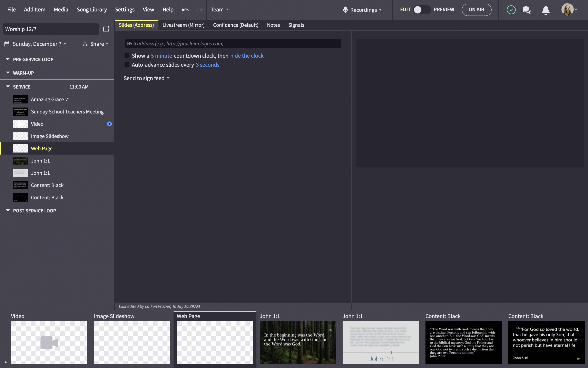Select the Image Slideshow list item
Viewport: 588px width, 368px height.
click(x=57, y=136)
